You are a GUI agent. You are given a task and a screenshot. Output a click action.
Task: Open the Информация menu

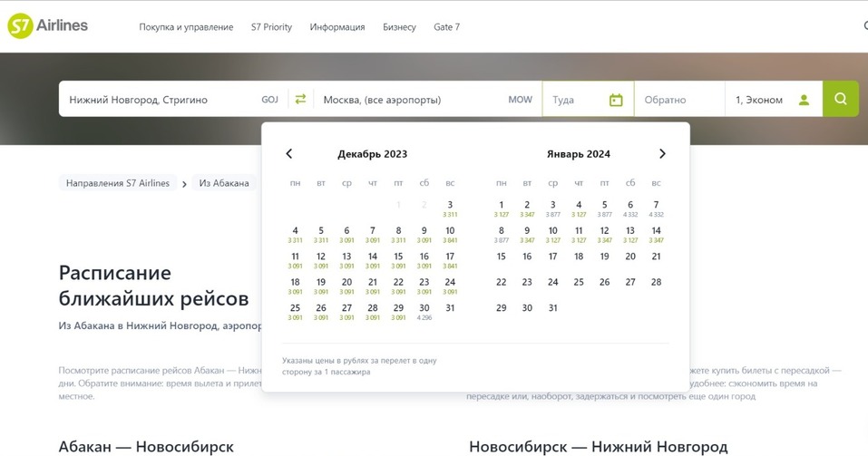337,27
